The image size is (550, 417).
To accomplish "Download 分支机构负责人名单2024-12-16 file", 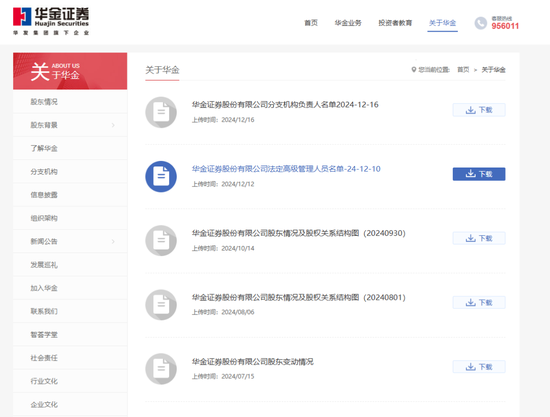I will (x=479, y=110).
